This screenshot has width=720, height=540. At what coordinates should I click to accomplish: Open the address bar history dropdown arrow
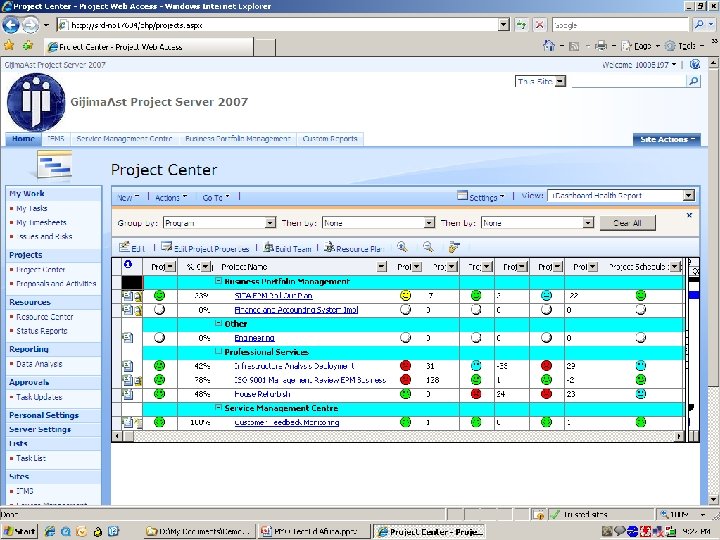coord(504,25)
